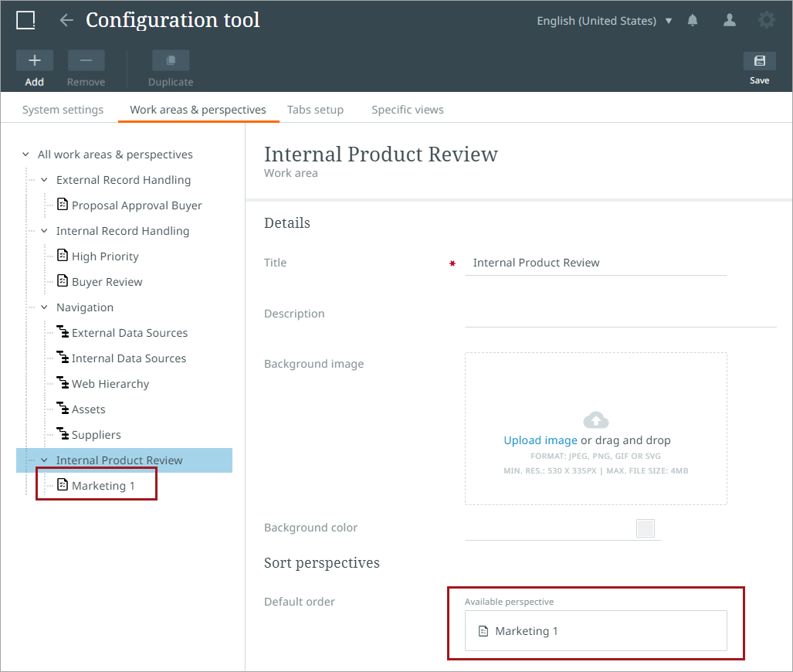Switch to the Tabs setup tab

coord(315,110)
